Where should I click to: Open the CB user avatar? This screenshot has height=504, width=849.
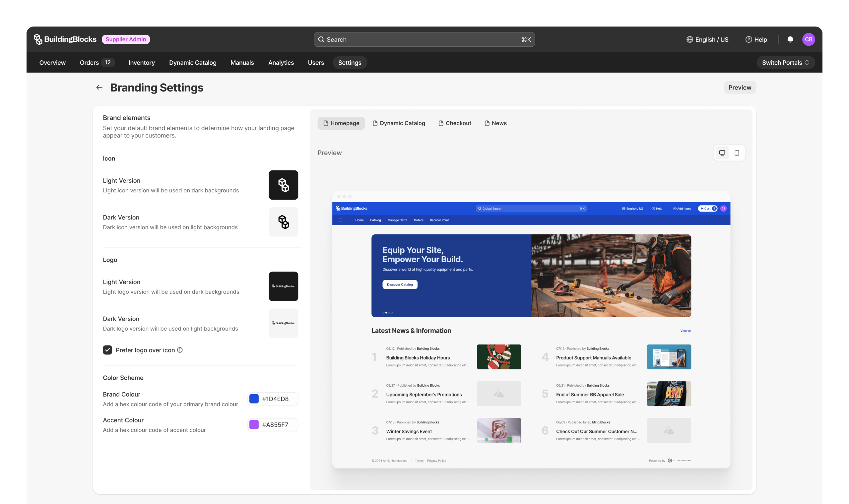point(808,39)
